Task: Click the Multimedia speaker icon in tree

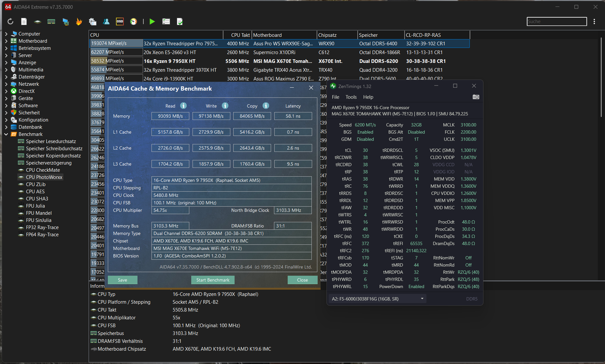Action: [14, 70]
